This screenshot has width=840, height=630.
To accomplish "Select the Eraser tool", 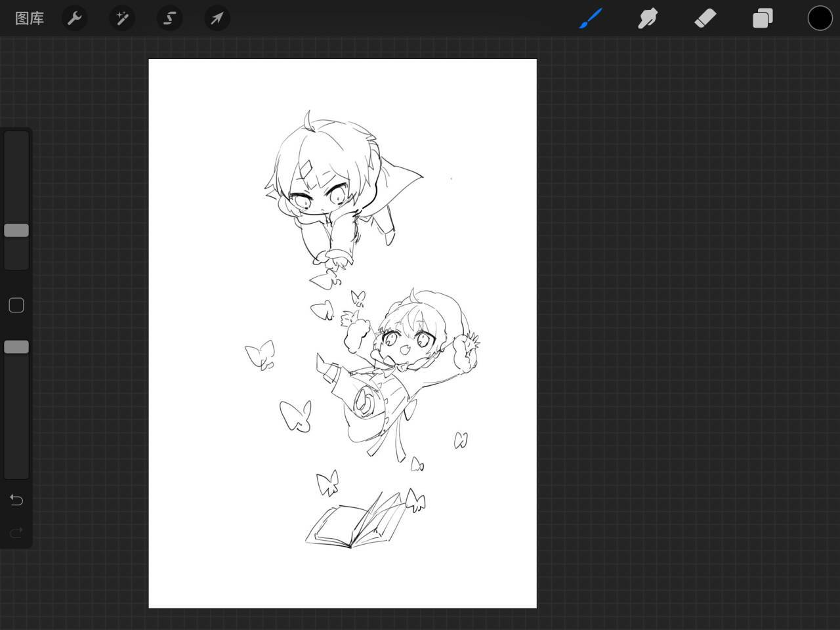I will [705, 18].
